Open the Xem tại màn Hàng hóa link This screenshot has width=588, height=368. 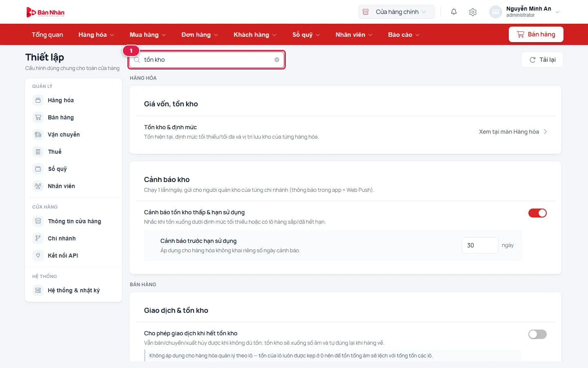point(513,132)
